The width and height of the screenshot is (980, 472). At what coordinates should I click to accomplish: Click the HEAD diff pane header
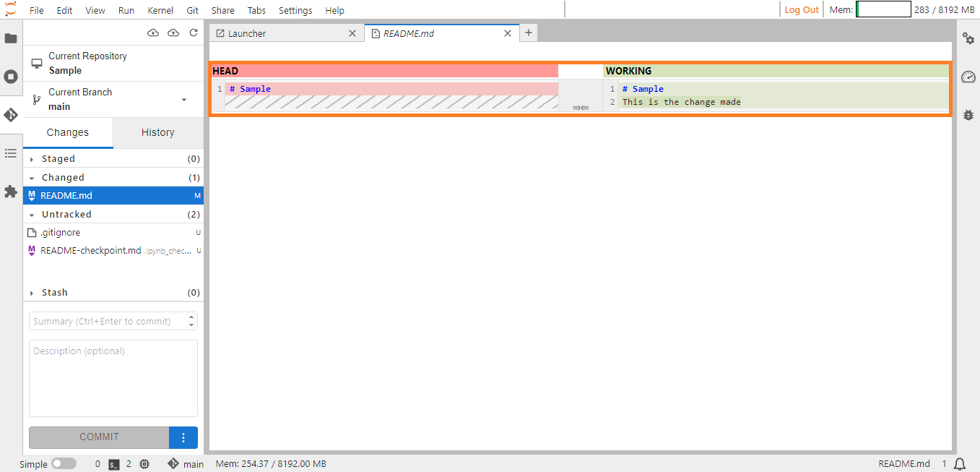(x=385, y=71)
